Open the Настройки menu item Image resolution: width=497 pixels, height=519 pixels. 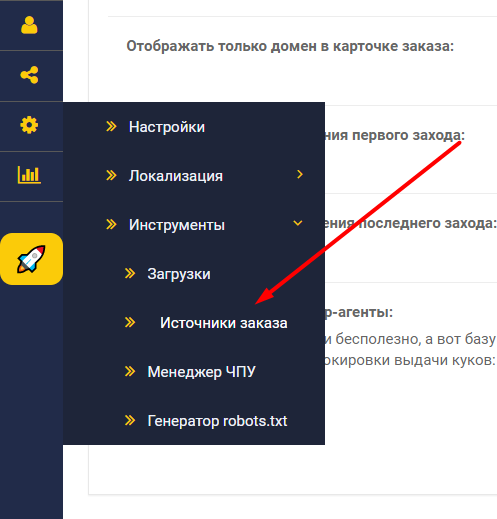pyautogui.click(x=167, y=127)
